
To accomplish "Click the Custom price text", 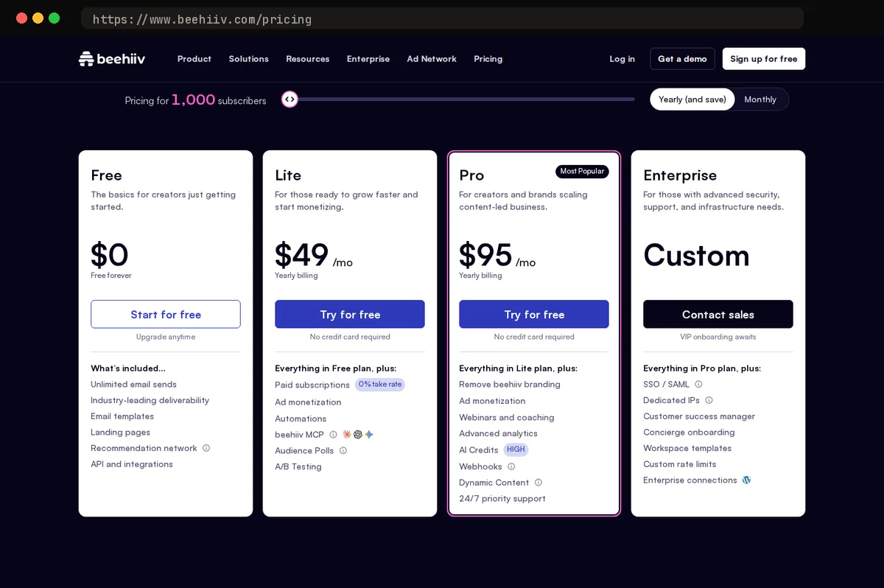I will pos(696,255).
